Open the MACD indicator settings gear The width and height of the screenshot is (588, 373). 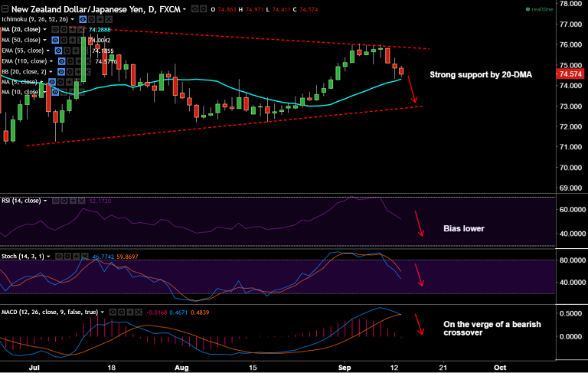122,312
